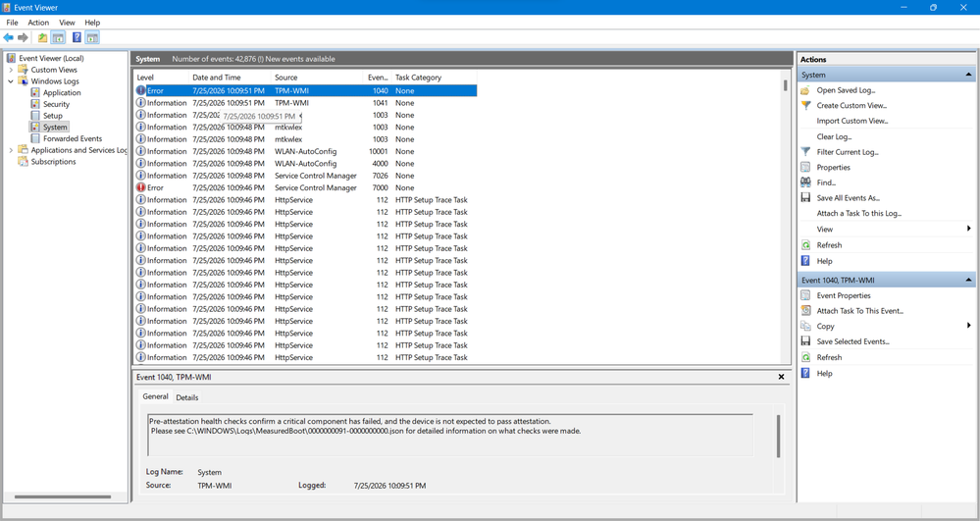Open the Action menu
This screenshot has width=980, height=521.
pyautogui.click(x=38, y=23)
